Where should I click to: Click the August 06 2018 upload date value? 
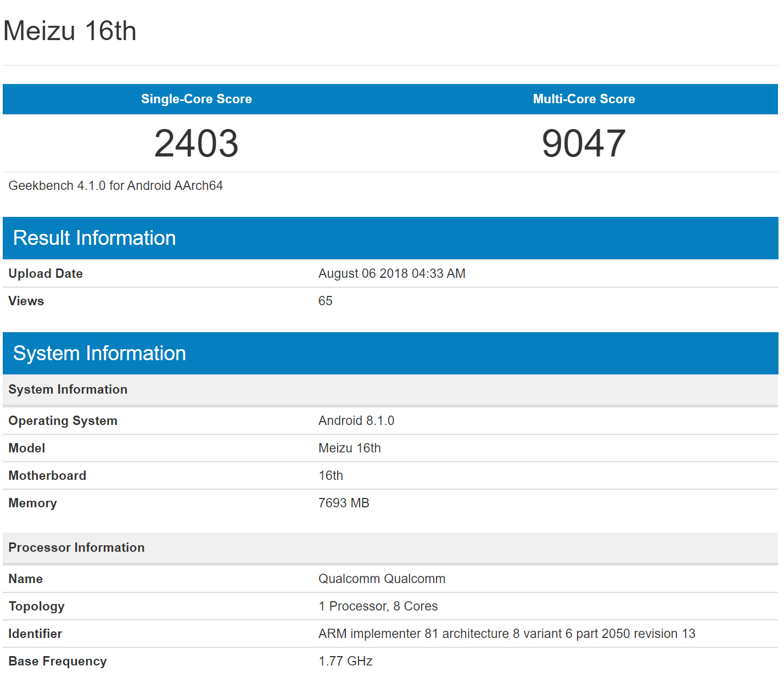[x=391, y=273]
